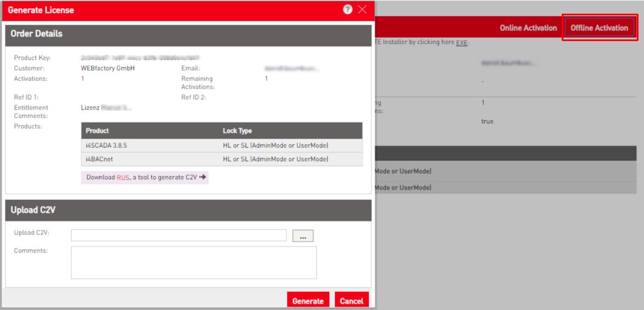Click 'true' value in background page
This screenshot has width=644, height=310.
pyautogui.click(x=487, y=122)
